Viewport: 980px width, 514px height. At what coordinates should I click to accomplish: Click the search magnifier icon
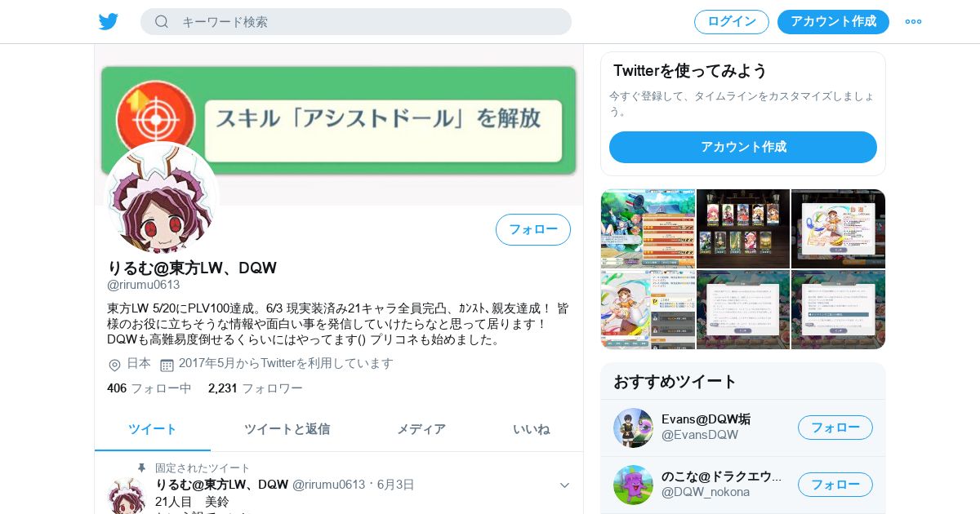[x=162, y=22]
